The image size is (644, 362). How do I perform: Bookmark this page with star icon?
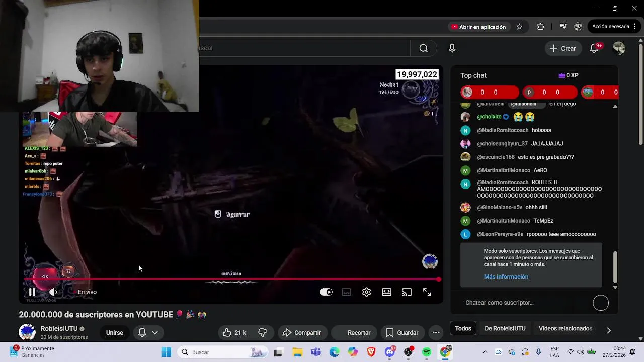[519, 27]
